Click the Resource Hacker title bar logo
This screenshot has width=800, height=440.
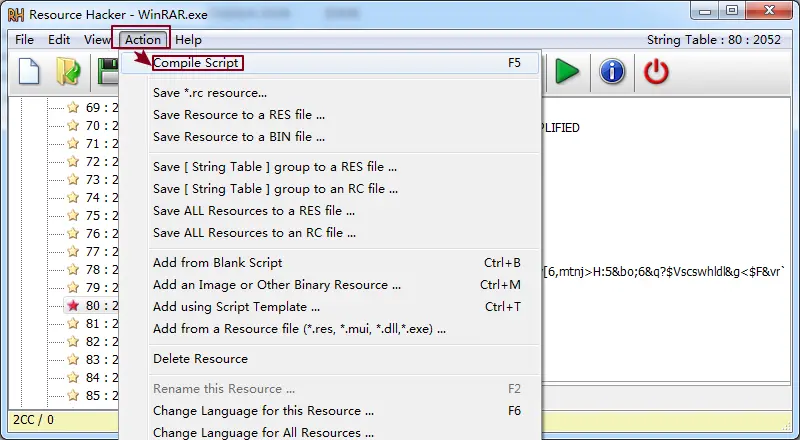coord(16,14)
